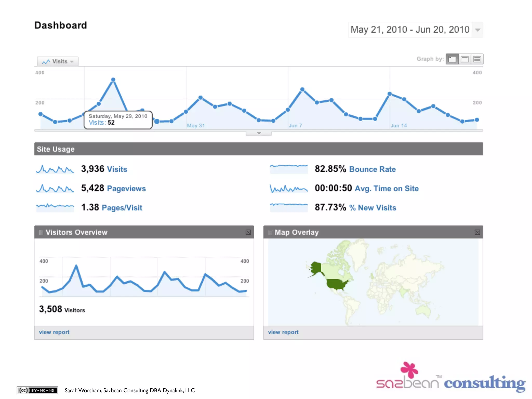532x399 pixels.
Task: Open the % New Visits link
Action: click(x=373, y=208)
